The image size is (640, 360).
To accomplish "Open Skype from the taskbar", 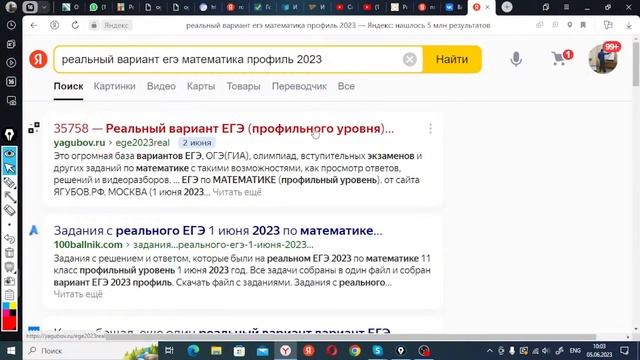I will (x=378, y=351).
